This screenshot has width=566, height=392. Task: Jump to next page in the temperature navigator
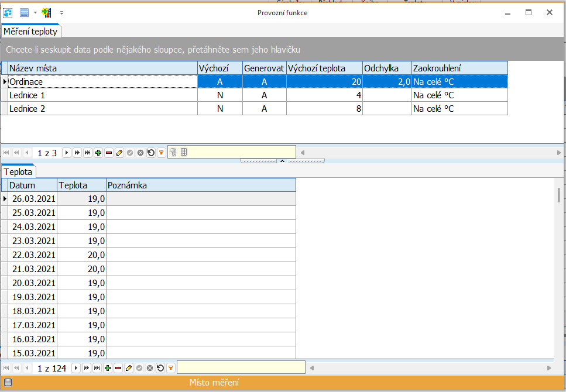86,368
